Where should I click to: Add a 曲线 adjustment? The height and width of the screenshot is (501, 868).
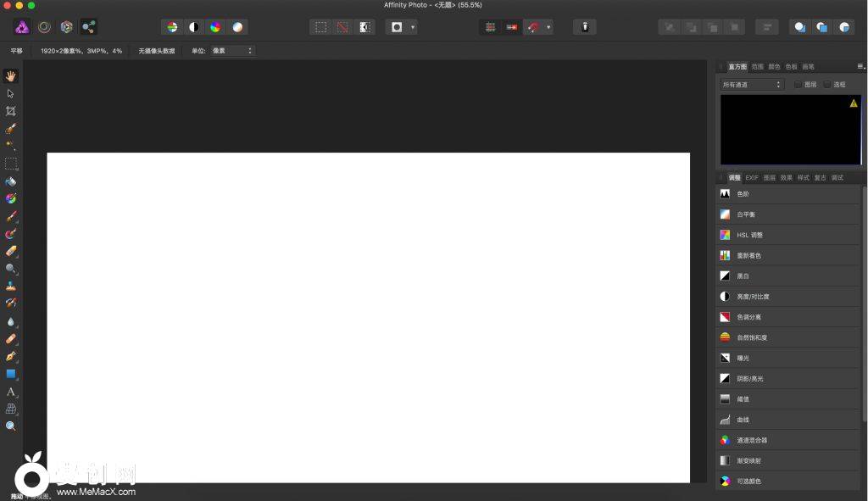(x=743, y=420)
